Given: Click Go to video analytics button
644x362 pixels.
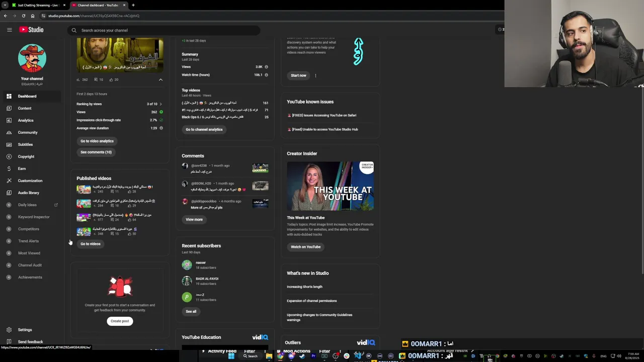Looking at the screenshot, I should click(x=97, y=141).
